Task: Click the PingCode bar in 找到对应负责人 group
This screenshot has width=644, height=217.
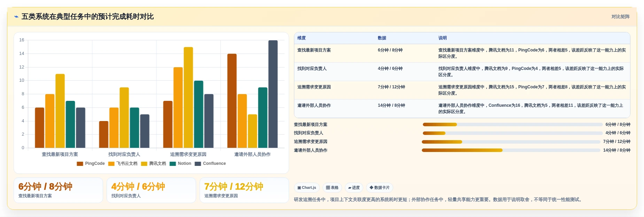Action: [x=103, y=134]
